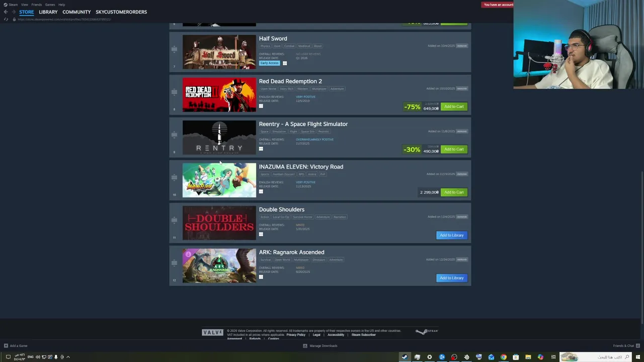Open the Settings gear in the taskbar
This screenshot has height=362, width=644.
[x=429, y=357]
